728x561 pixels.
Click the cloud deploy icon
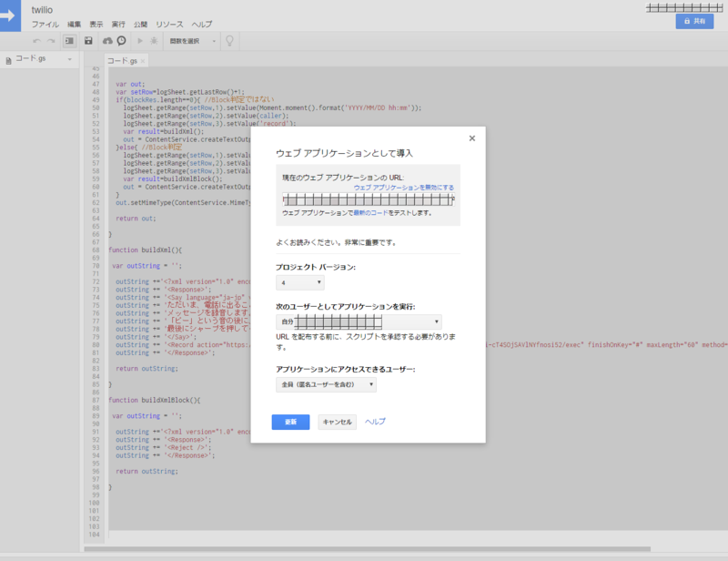107,41
